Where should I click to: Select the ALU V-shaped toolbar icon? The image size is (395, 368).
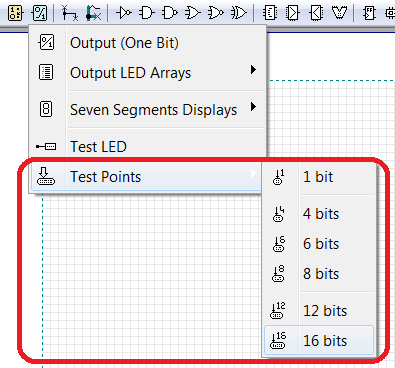339,13
